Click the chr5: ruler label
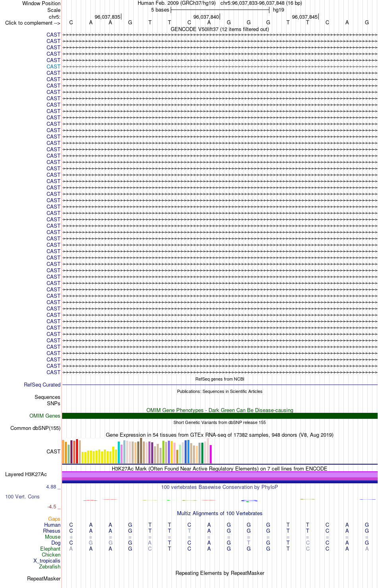The image size is (378, 588). pos(55,17)
